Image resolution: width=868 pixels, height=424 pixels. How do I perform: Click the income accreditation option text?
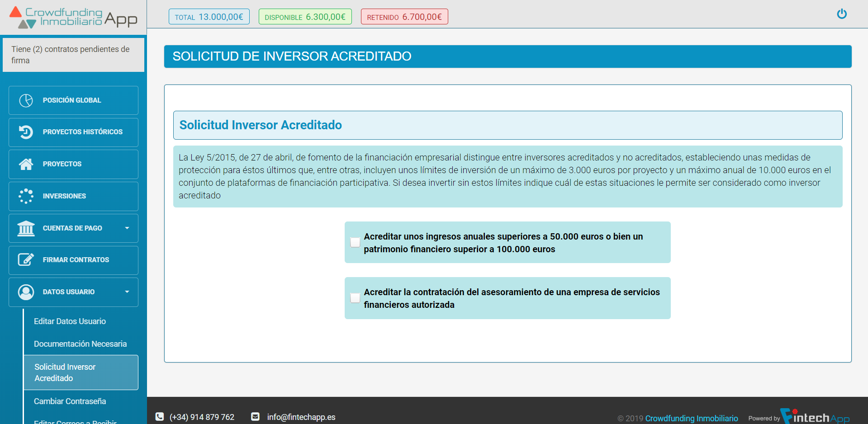tap(503, 243)
